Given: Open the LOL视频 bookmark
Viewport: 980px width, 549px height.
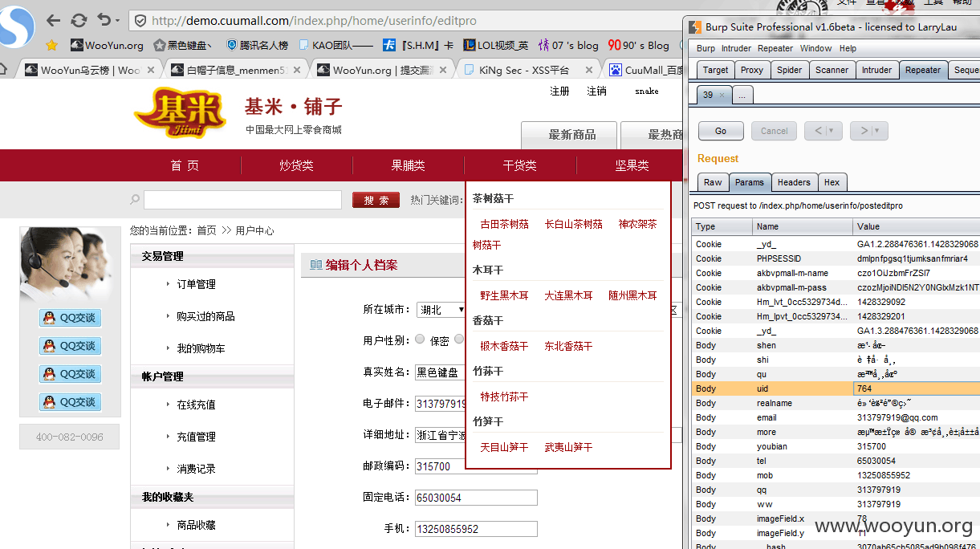Looking at the screenshot, I should coord(495,45).
